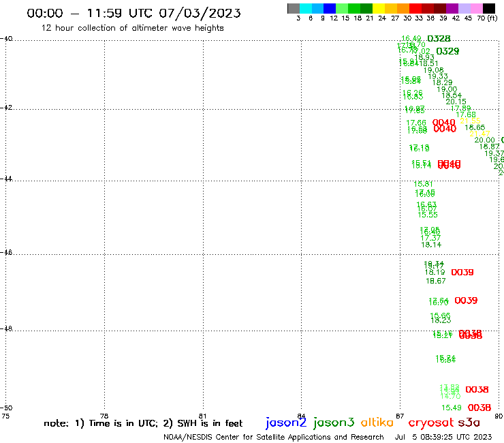Click the NOAA/NESDIS Center credit line

(x=274, y=437)
